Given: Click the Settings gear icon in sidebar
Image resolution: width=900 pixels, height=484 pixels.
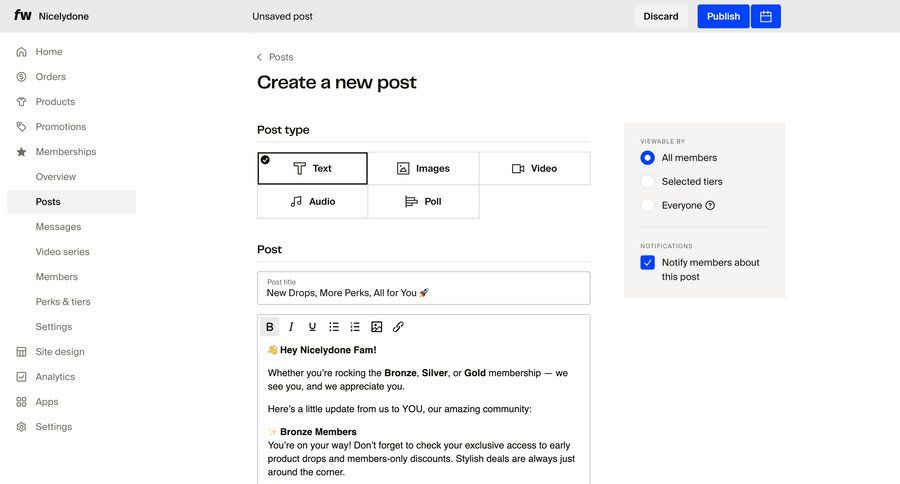Looking at the screenshot, I should [x=21, y=427].
